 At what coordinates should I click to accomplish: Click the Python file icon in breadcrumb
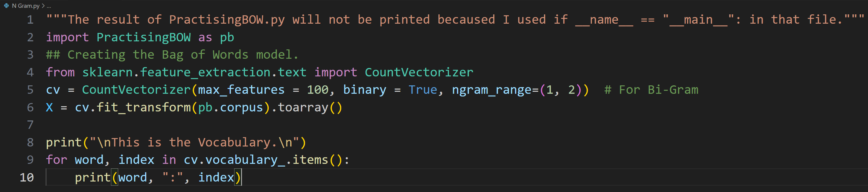[x=6, y=6]
